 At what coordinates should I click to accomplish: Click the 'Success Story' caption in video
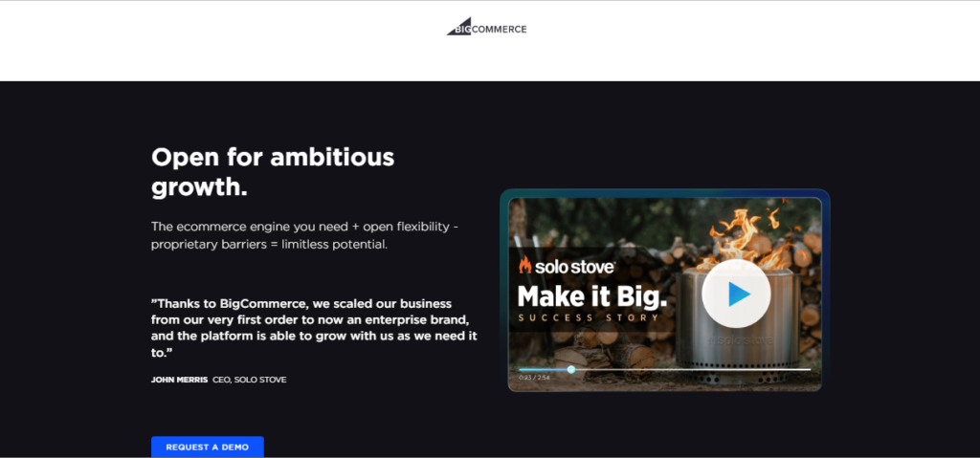point(589,317)
